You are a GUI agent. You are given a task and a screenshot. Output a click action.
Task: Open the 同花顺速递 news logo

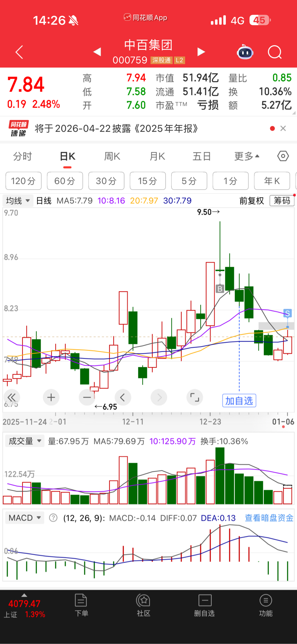coord(19,128)
